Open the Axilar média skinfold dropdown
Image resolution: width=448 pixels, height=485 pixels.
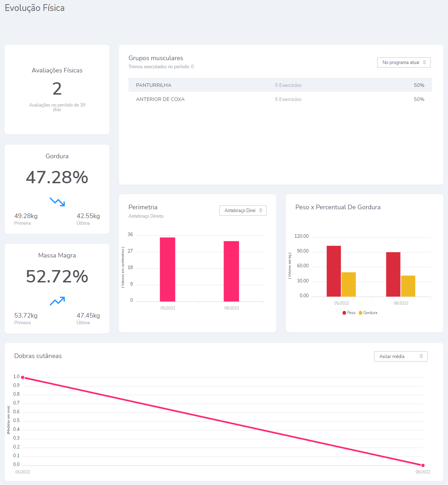(400, 356)
